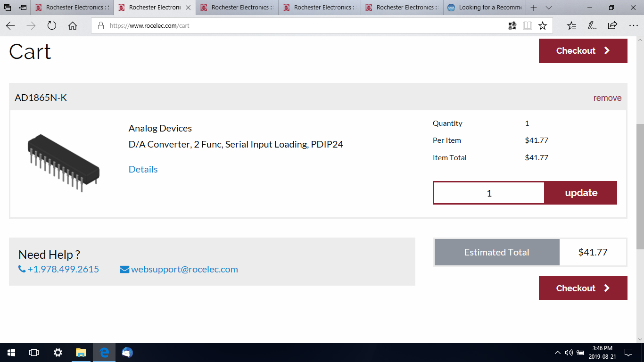Screen dimensions: 644x362
Task: Show hidden system tray icons
Action: [558, 353]
